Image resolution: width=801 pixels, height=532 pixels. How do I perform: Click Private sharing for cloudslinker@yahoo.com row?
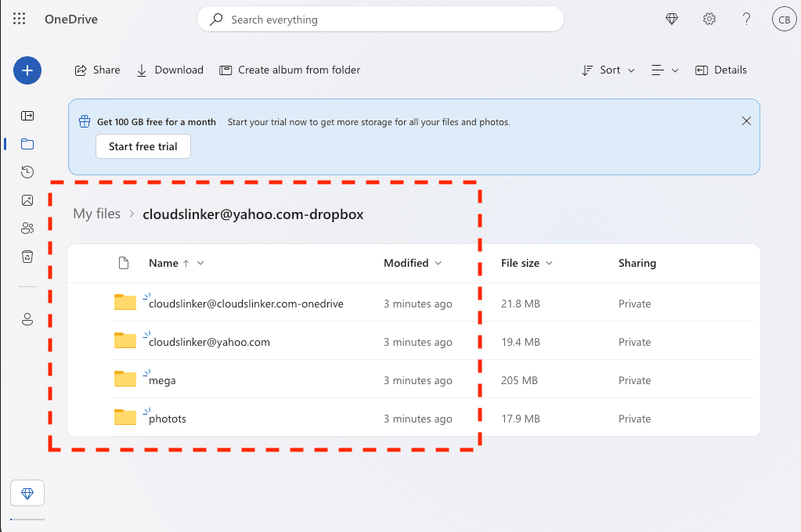coord(634,342)
